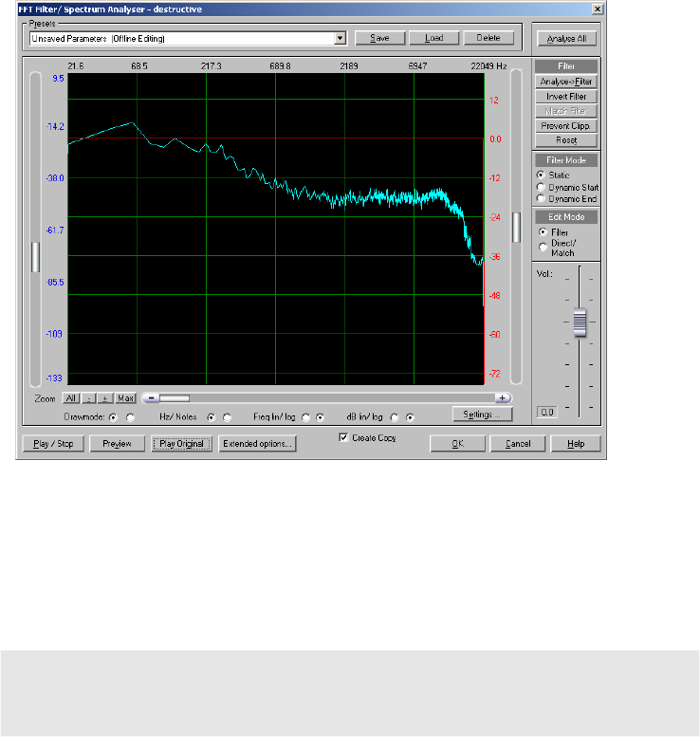Select Hz display radio option

tap(212, 417)
